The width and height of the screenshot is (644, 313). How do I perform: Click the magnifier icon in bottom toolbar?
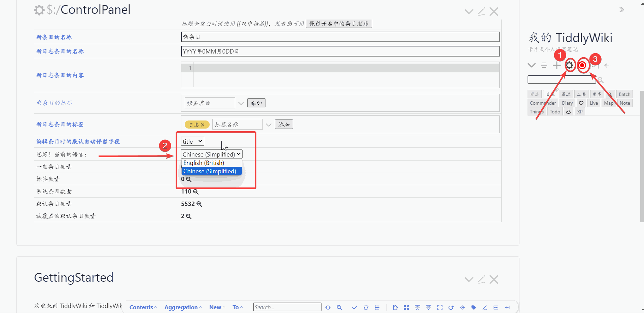(339, 307)
